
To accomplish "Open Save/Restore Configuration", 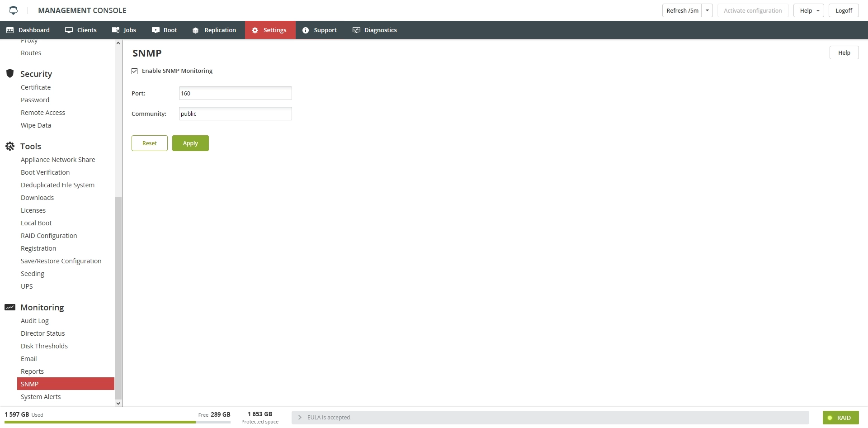I will pos(61,261).
